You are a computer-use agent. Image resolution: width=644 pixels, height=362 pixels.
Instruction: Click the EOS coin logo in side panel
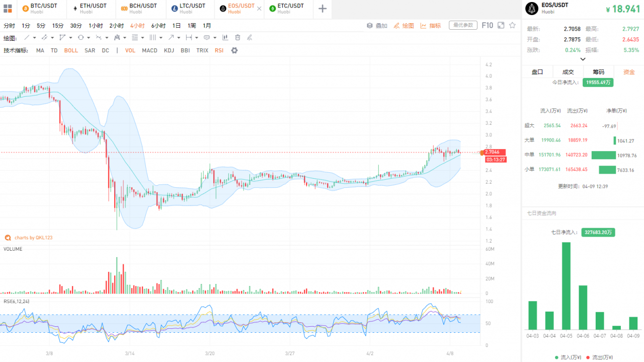click(x=531, y=9)
